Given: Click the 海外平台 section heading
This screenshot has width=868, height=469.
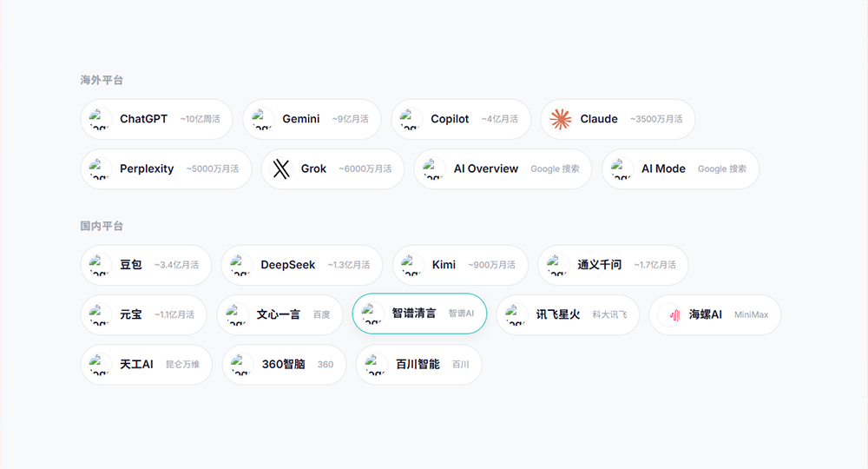Looking at the screenshot, I should (102, 80).
